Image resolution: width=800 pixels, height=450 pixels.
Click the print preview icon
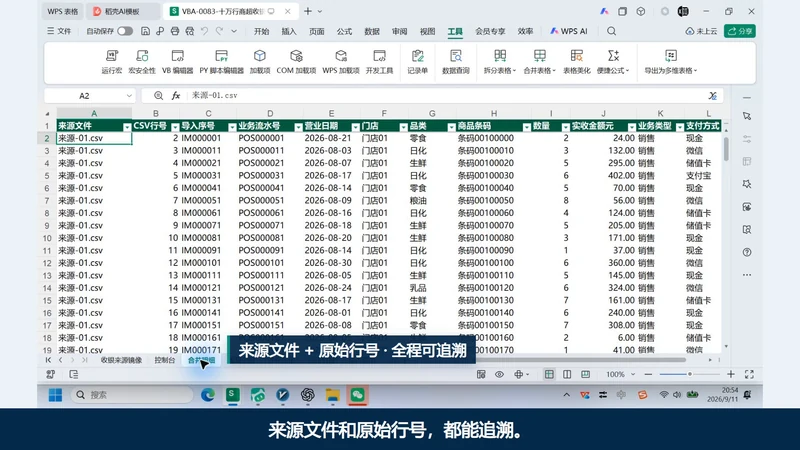coord(190,31)
